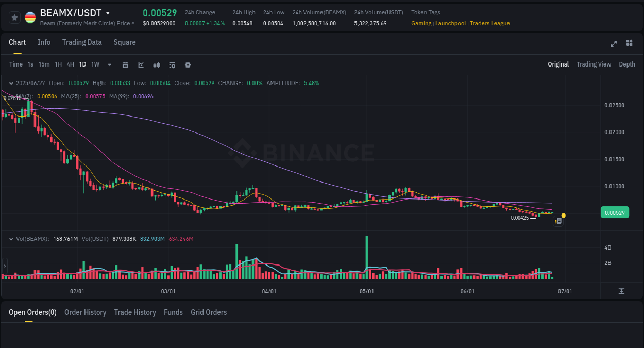Viewport: 644px width, 348px height.
Task: Open chart settings via the gear icon
Action: 188,64
